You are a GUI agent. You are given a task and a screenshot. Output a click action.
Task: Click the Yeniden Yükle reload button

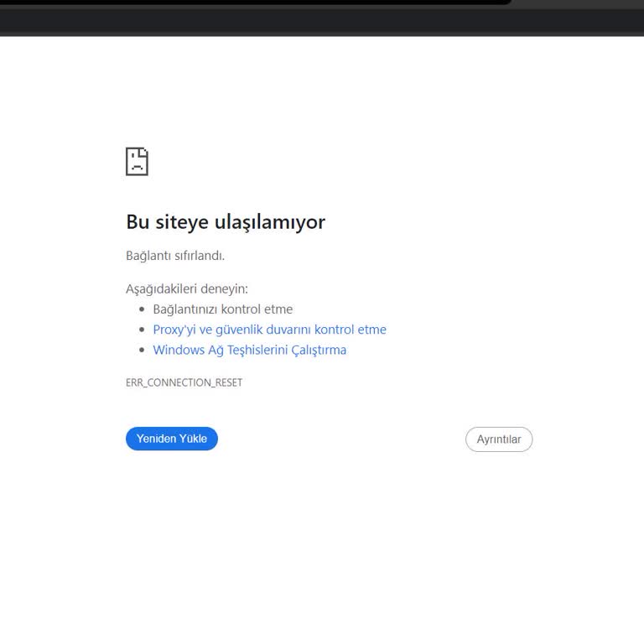[x=172, y=439]
